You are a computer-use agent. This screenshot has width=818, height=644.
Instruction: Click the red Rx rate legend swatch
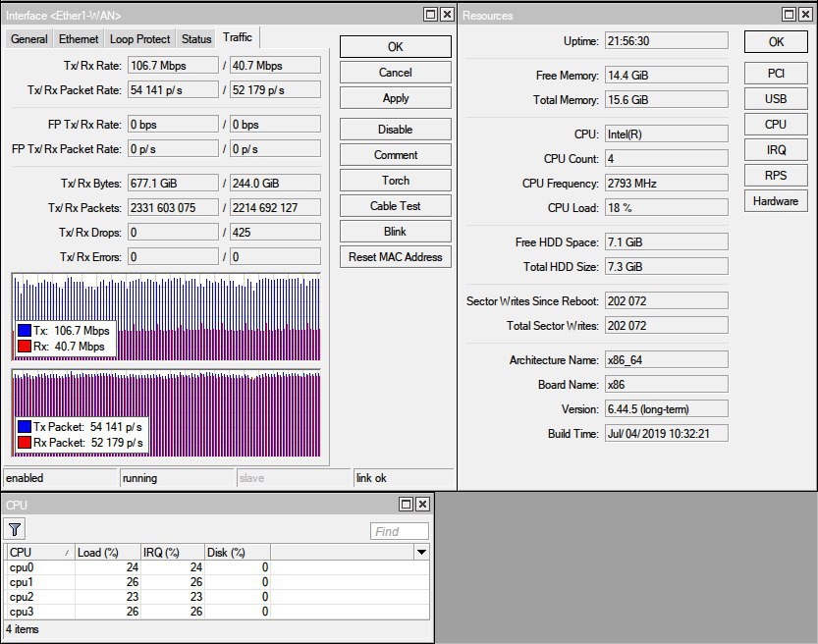pyautogui.click(x=25, y=347)
